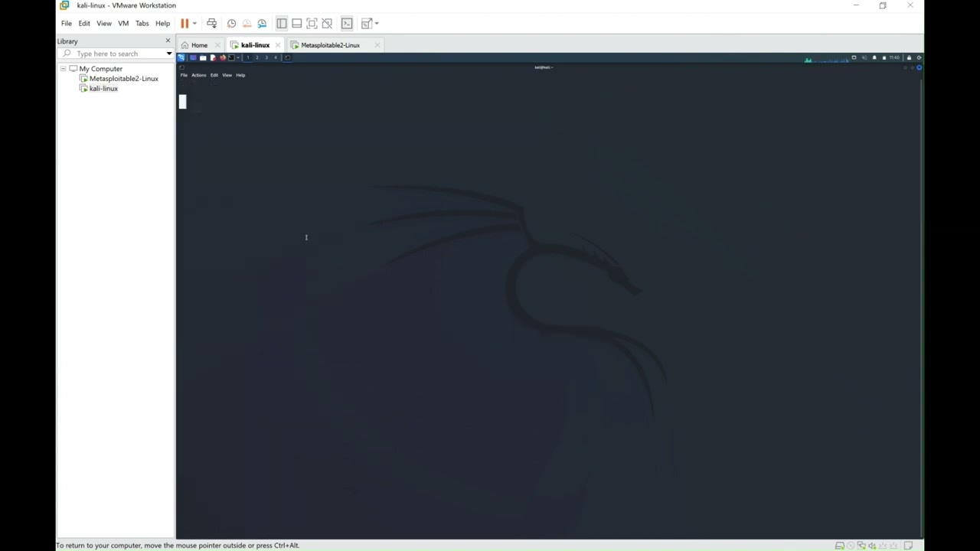Launch Firefox from the Kali panel
This screenshot has height=551, width=980.
223,57
